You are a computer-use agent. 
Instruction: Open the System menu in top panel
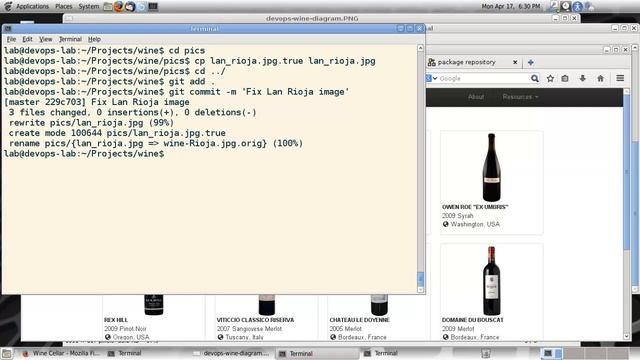coord(89,7)
